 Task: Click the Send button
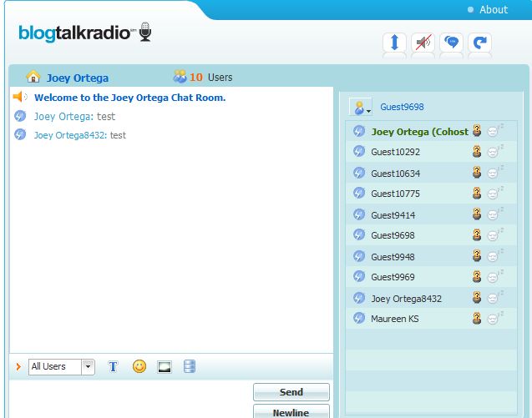[x=291, y=392]
